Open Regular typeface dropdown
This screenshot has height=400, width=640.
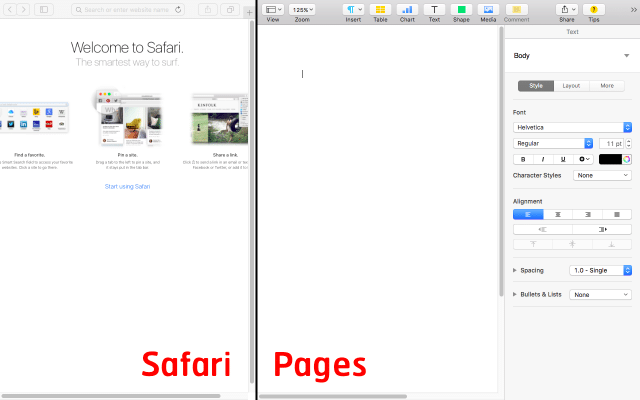click(x=553, y=143)
